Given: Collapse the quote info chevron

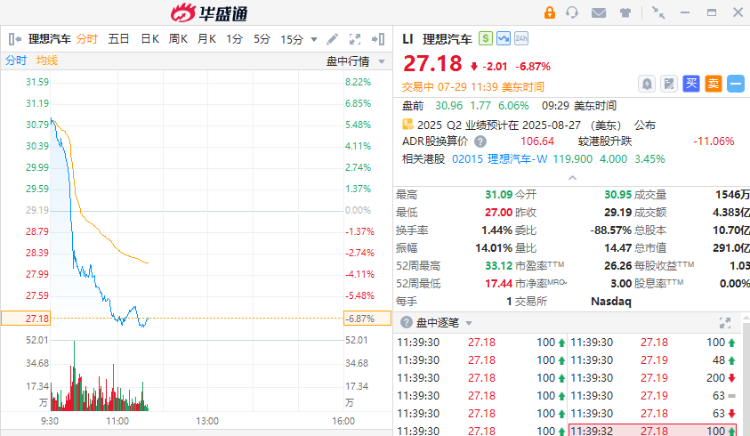Looking at the screenshot, I should [572, 178].
